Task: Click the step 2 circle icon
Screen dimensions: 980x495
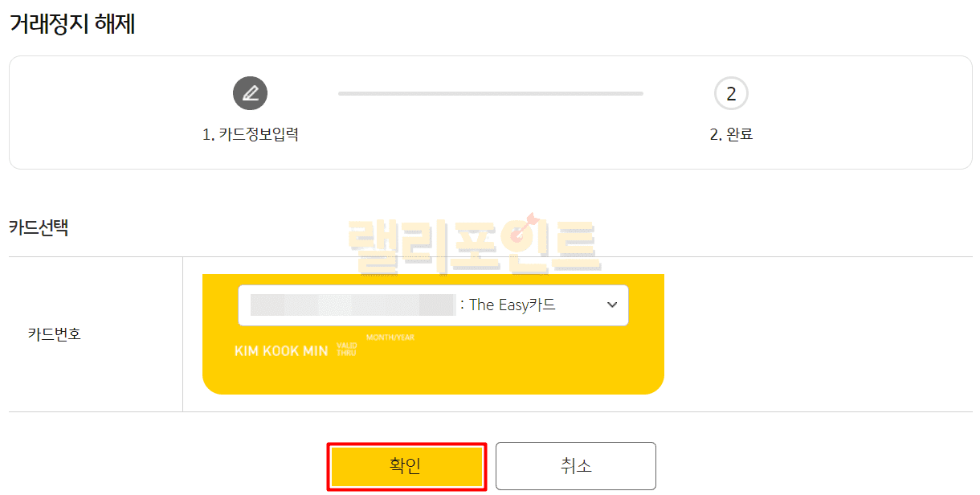Action: (731, 94)
